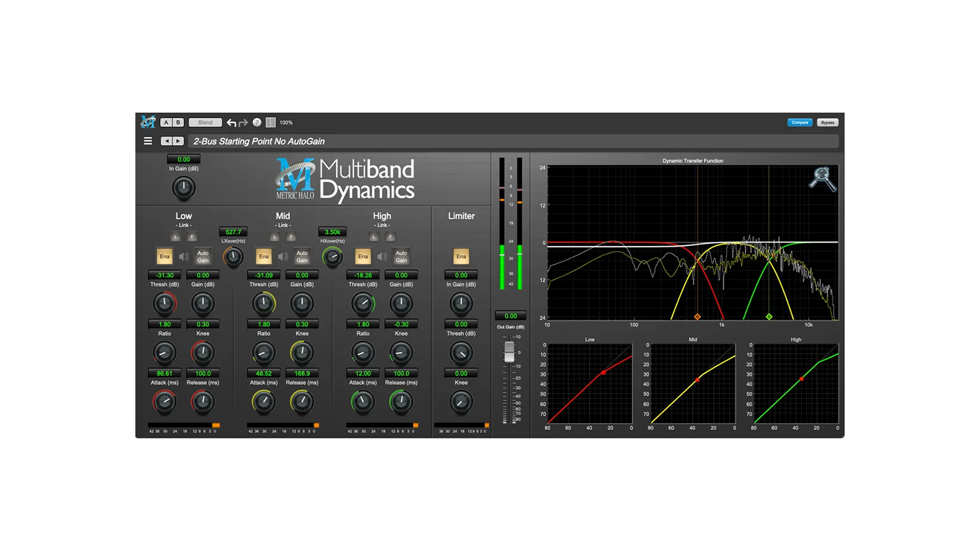
Task: Toggle the Limiter Ena button
Action: pos(461,257)
